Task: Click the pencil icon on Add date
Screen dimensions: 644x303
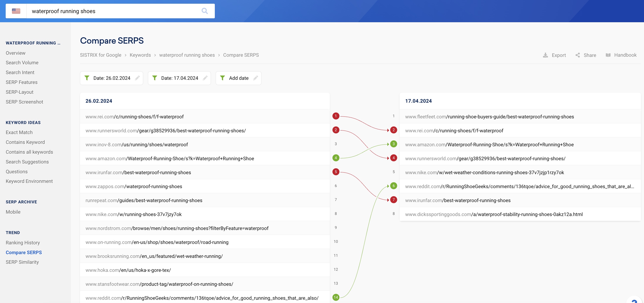Action: [x=256, y=78]
